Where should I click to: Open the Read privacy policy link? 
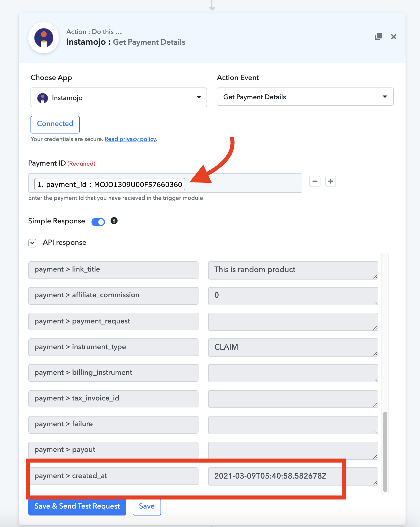[130, 139]
